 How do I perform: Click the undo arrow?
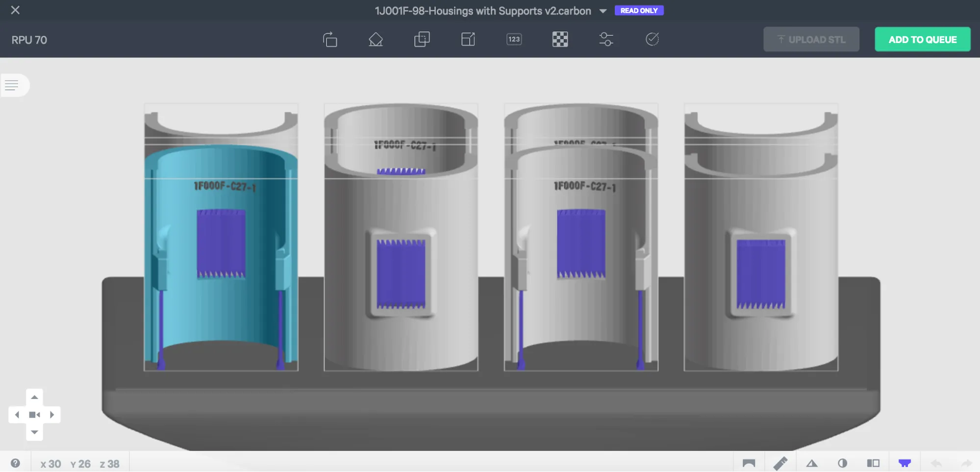[936, 463]
